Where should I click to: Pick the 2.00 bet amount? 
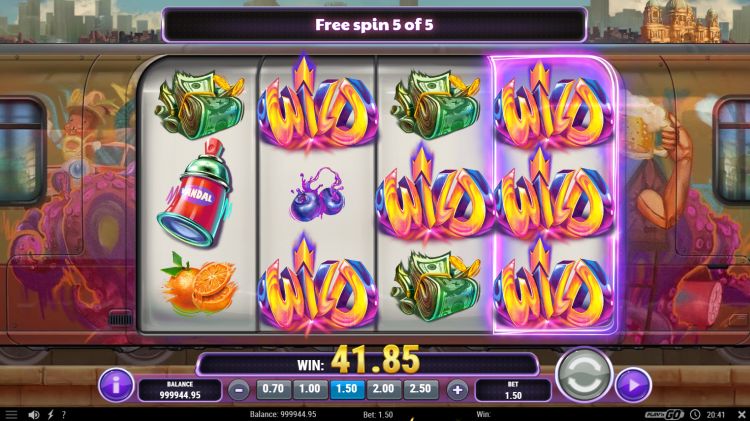pyautogui.click(x=384, y=389)
